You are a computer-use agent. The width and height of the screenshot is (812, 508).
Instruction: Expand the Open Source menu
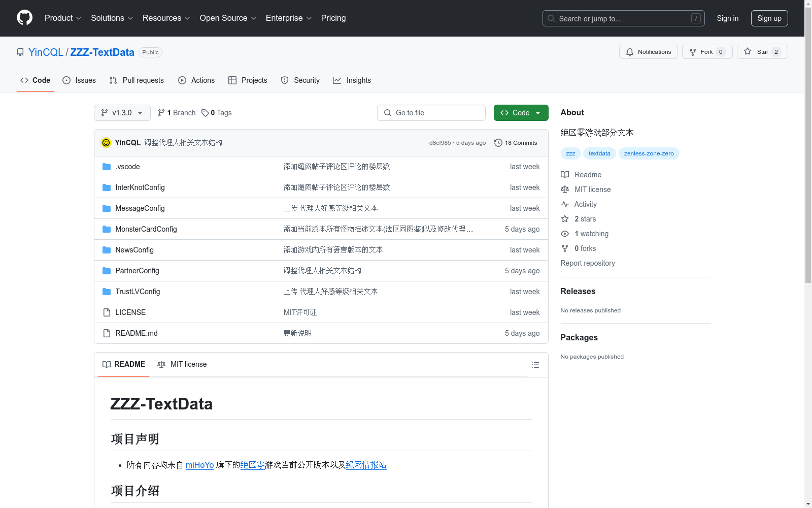click(x=228, y=18)
